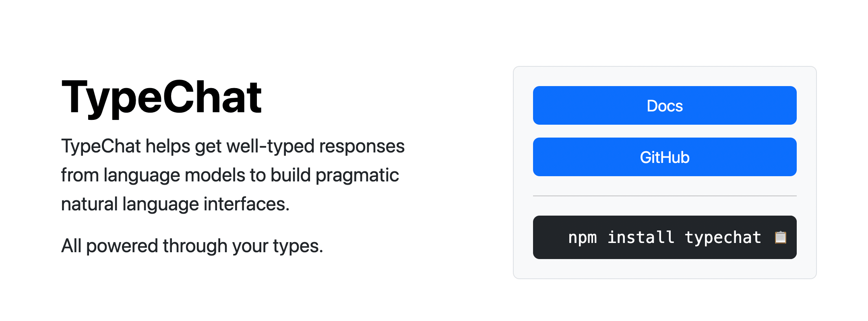
Task: Click the word 'powered' in the tagline
Action: 122,246
